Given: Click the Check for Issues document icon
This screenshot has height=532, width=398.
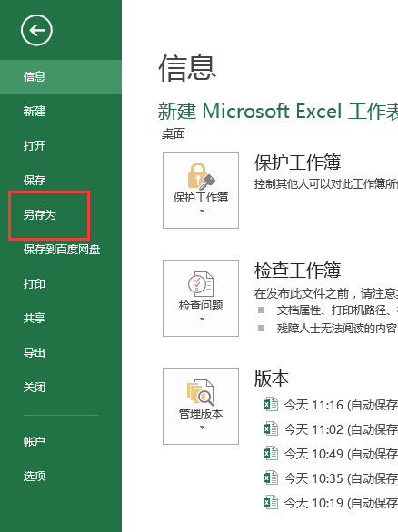Looking at the screenshot, I should pyautogui.click(x=201, y=283).
